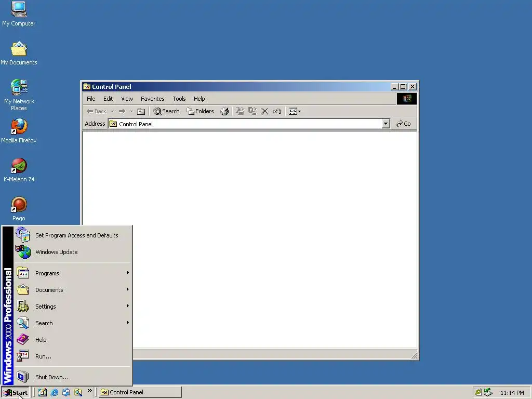The image size is (532, 399).
Task: Click the network connection tray icon
Action: [x=488, y=392]
